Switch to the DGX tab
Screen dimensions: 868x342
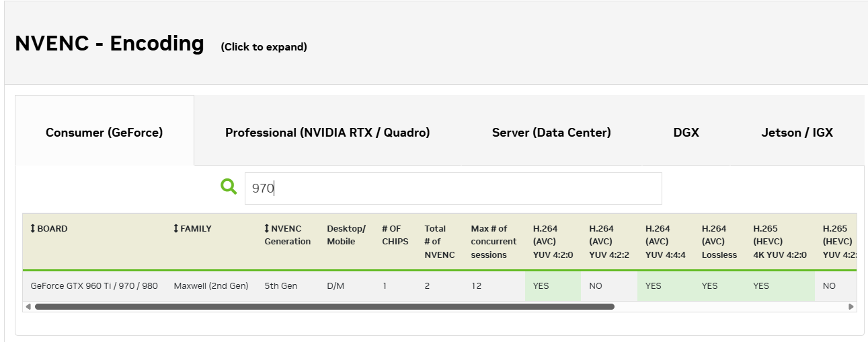pos(686,133)
